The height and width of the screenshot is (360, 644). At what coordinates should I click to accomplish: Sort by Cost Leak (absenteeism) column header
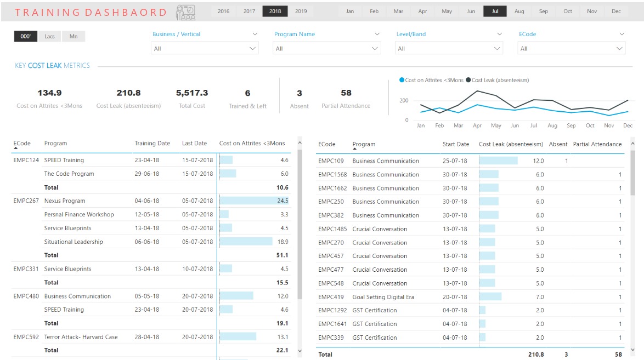(x=510, y=144)
